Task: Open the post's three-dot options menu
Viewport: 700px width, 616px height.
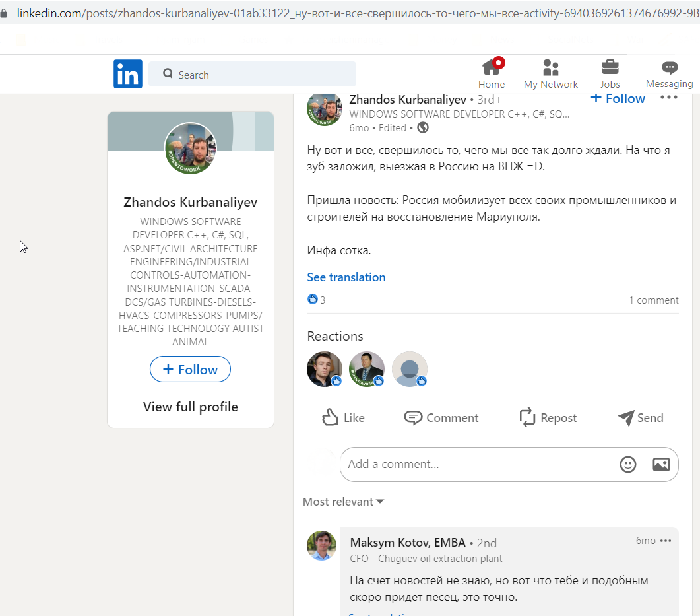Action: [668, 97]
